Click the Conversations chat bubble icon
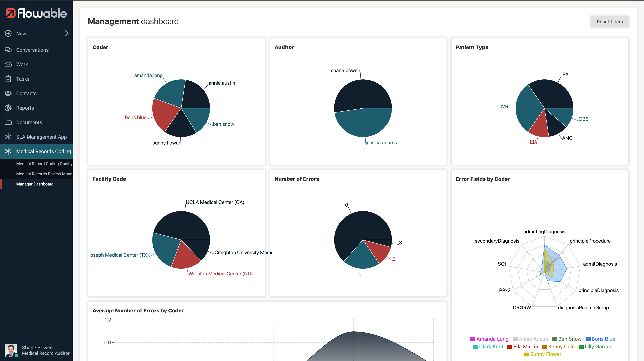Viewport: 644px width, 361px height. pyautogui.click(x=8, y=50)
